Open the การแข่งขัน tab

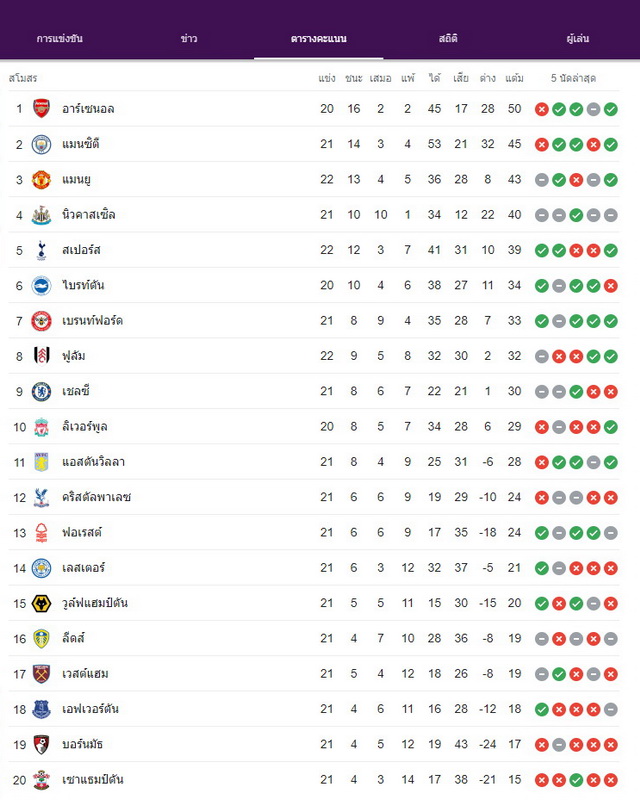[x=60, y=38]
